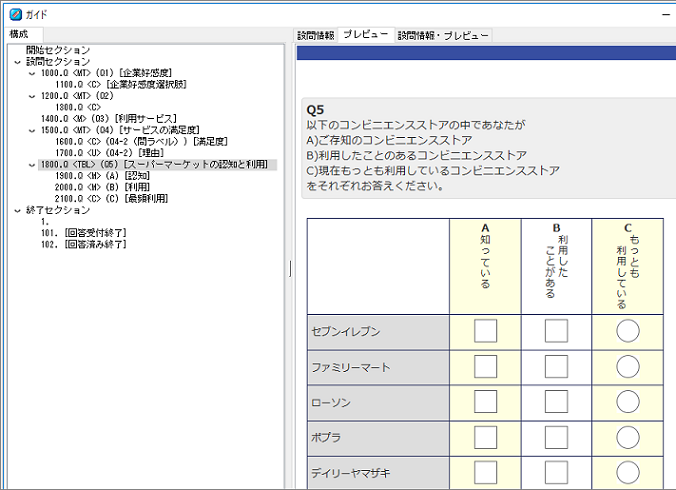Select 1700.Q 理由 tree row
Image resolution: width=676 pixels, height=490 pixels.
(110, 153)
